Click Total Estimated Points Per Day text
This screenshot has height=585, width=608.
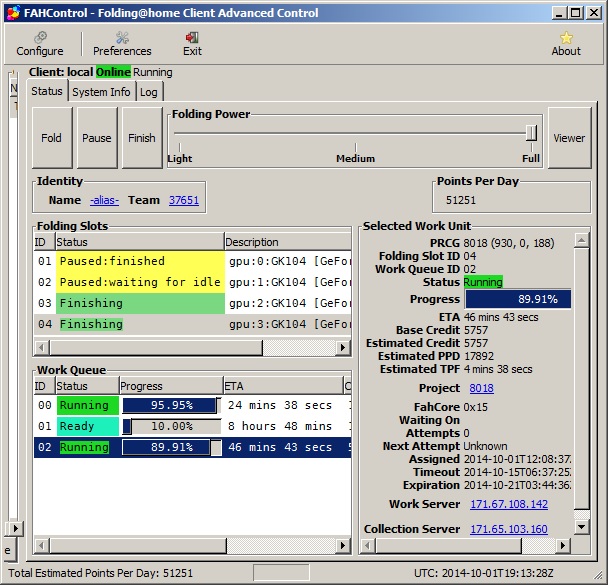(100, 573)
